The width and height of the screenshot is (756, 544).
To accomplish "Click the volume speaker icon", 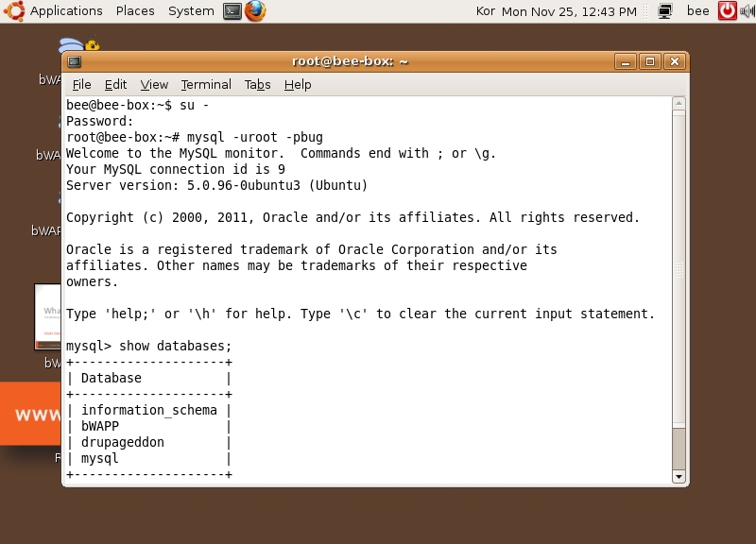I will (x=747, y=10).
